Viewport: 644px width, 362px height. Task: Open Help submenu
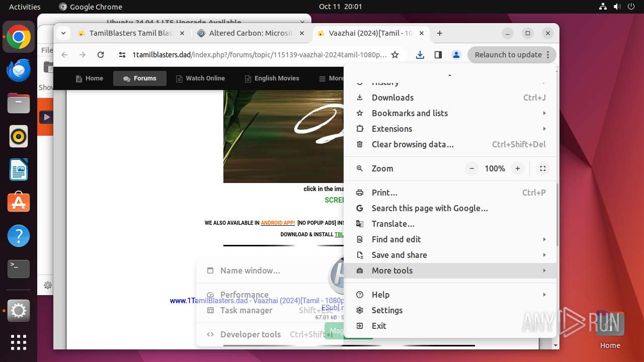(x=450, y=295)
